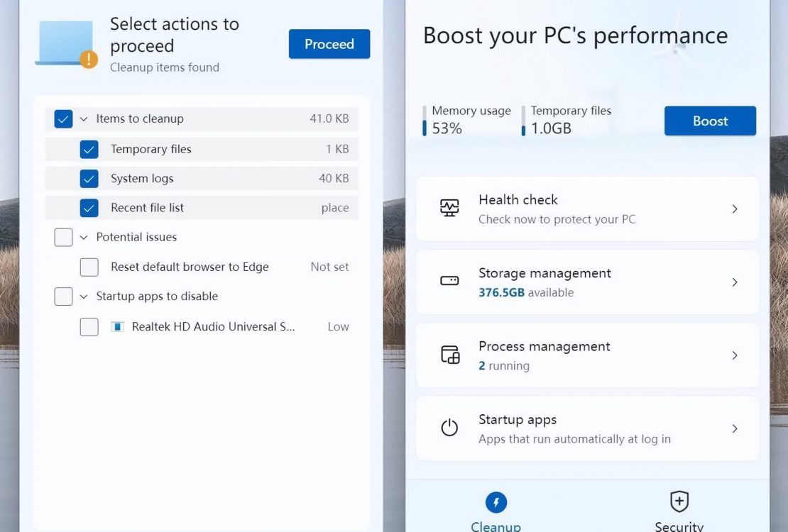Click the laptop warning icon near Select actions

pos(66,44)
